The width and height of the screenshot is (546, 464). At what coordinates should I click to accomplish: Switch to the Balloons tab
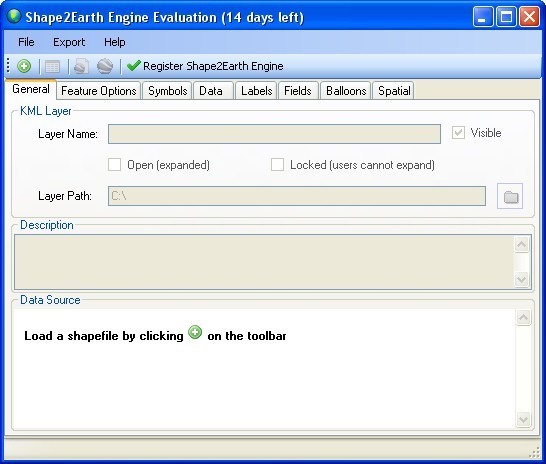point(346,91)
